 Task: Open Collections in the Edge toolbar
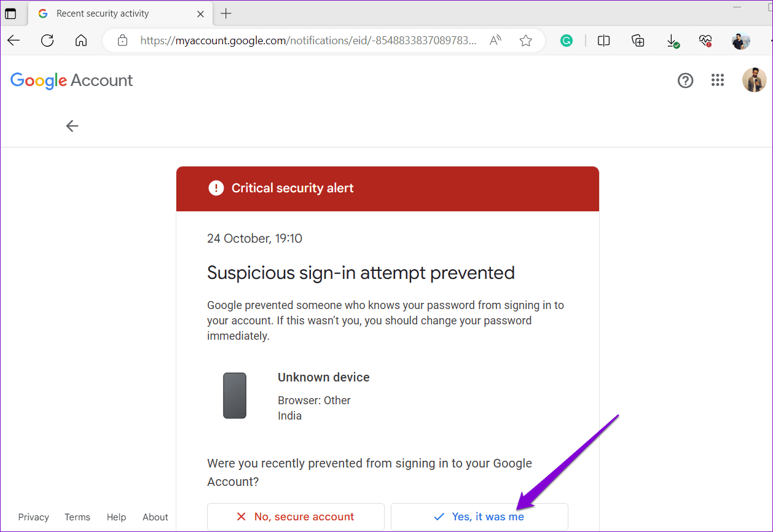coord(638,40)
